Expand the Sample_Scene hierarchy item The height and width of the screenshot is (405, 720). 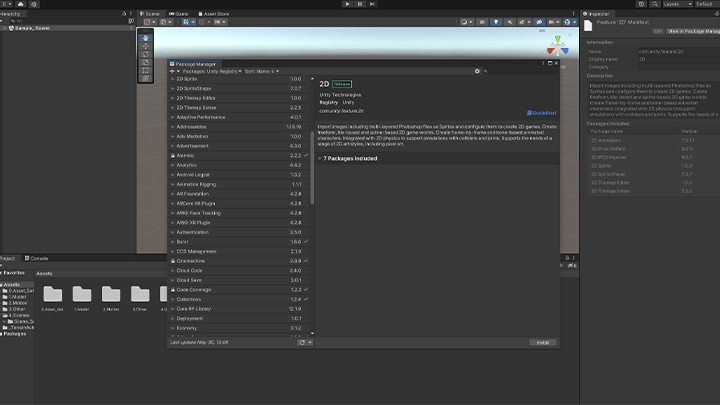click(5, 28)
